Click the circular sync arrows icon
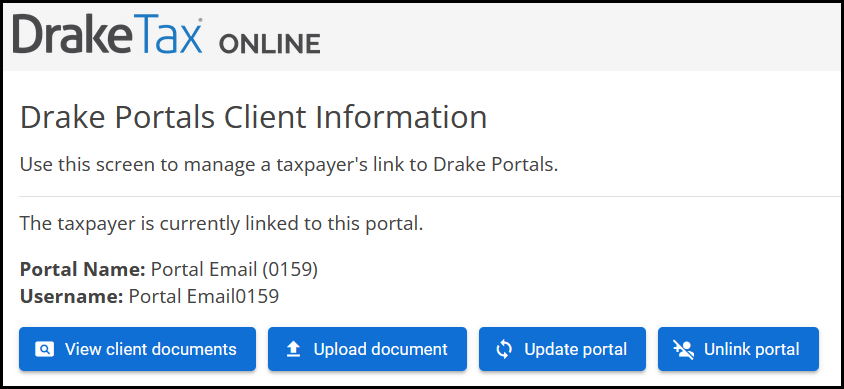This screenshot has height=389, width=844. point(504,349)
